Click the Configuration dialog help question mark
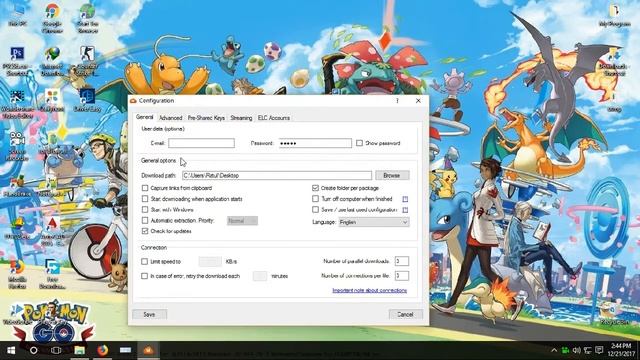 tap(397, 100)
